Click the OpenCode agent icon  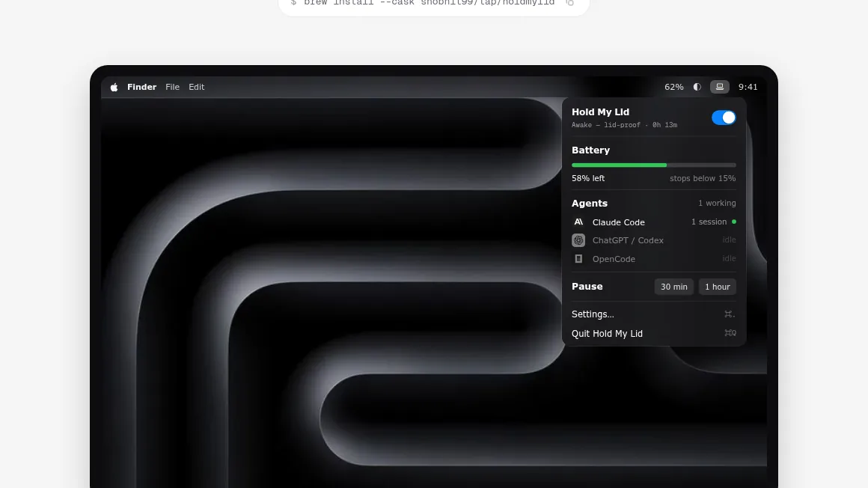coord(578,259)
